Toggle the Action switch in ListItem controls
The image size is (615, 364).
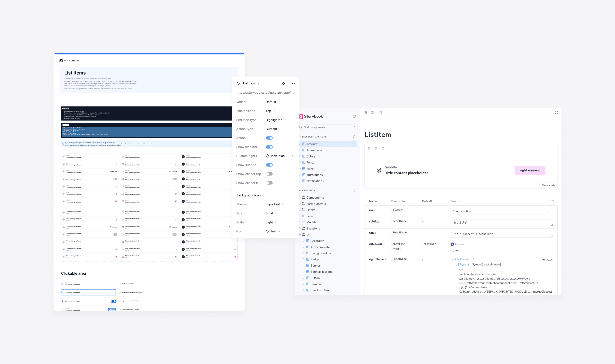click(x=270, y=138)
